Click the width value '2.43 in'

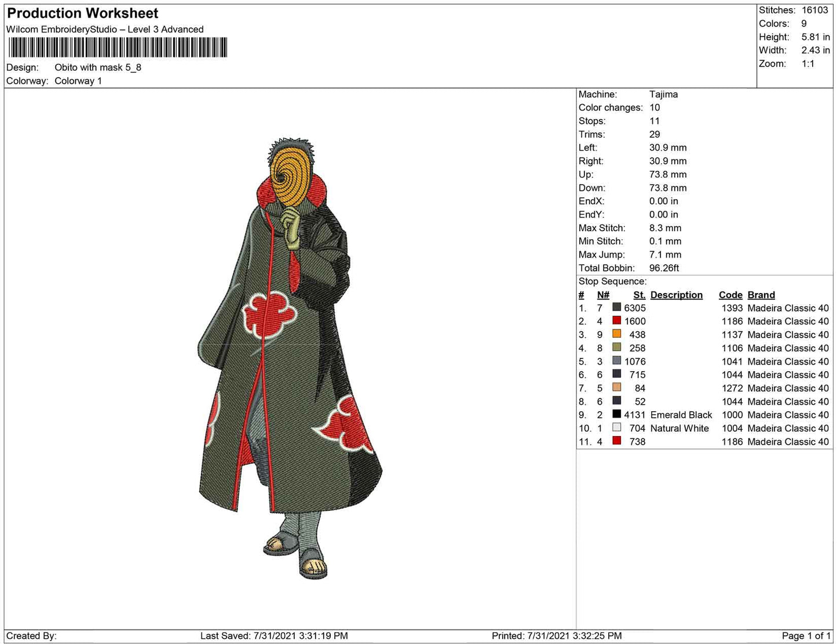pos(816,50)
